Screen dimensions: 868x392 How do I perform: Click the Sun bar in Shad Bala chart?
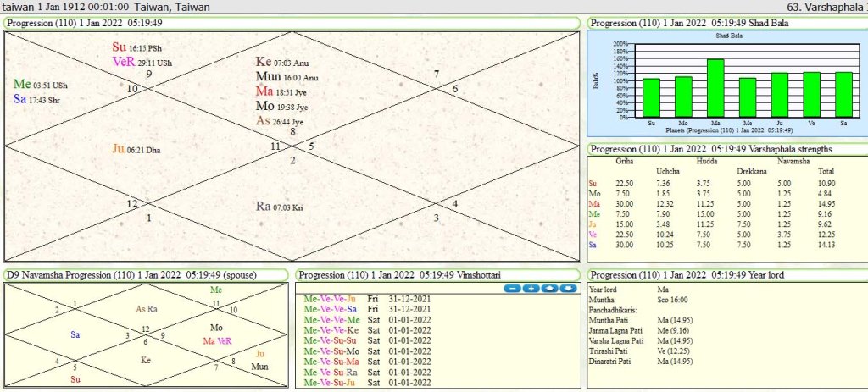click(651, 98)
